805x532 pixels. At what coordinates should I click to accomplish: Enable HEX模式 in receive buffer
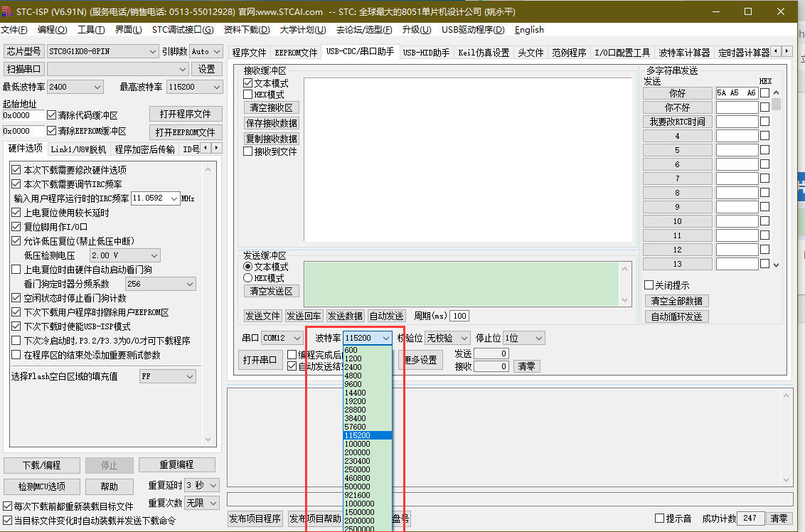point(248,95)
